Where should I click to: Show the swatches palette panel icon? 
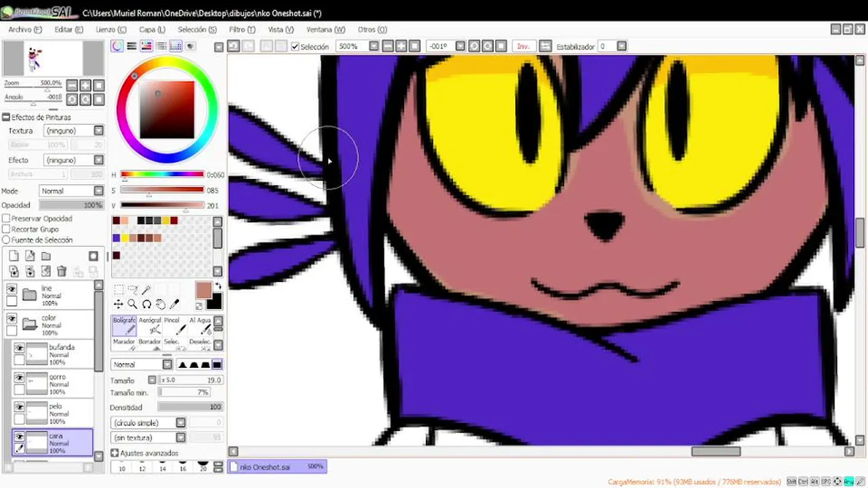[176, 46]
